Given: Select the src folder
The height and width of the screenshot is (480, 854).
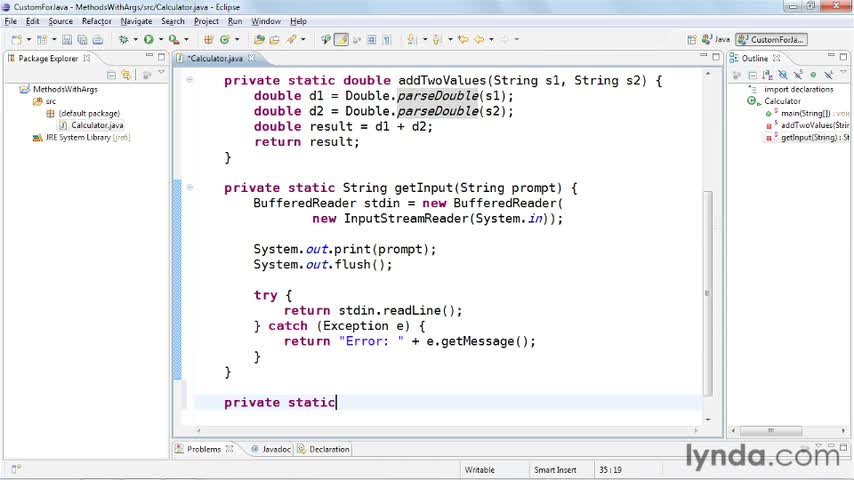Looking at the screenshot, I should coord(45,101).
